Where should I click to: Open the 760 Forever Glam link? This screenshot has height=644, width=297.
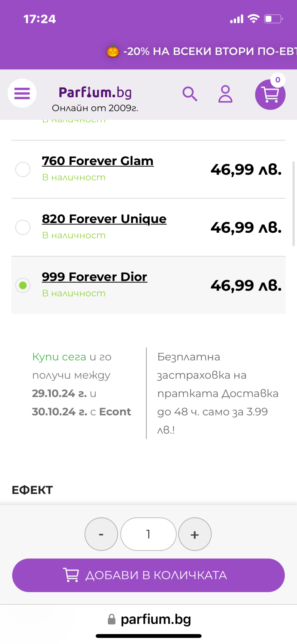click(98, 161)
